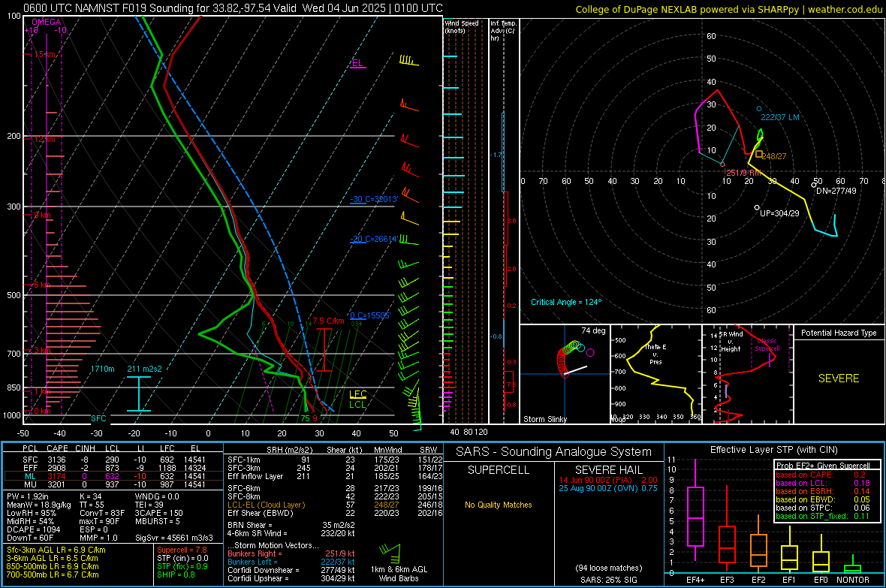This screenshot has height=588, width=886.
Task: Click the Classic Supercell label
Action: click(x=767, y=345)
